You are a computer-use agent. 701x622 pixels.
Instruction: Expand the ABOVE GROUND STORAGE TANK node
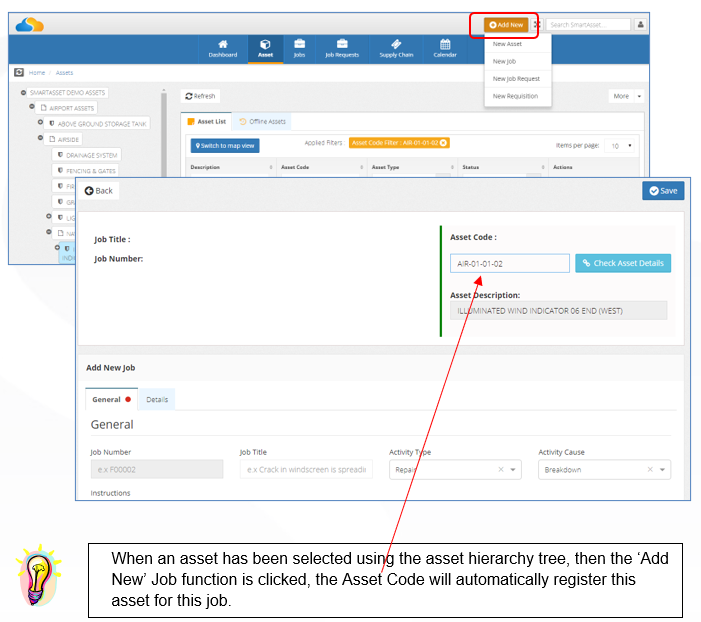(40, 122)
